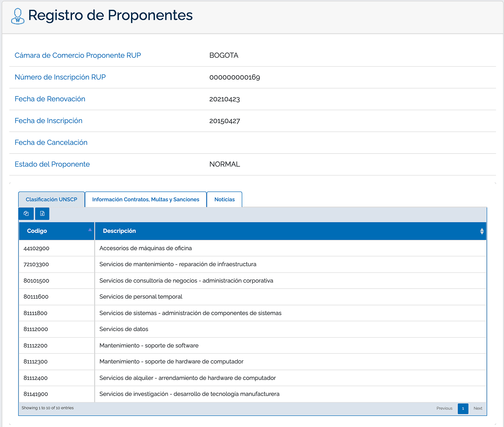Click the Servicios de datos row
The height and width of the screenshot is (427, 504).
pyautogui.click(x=124, y=329)
